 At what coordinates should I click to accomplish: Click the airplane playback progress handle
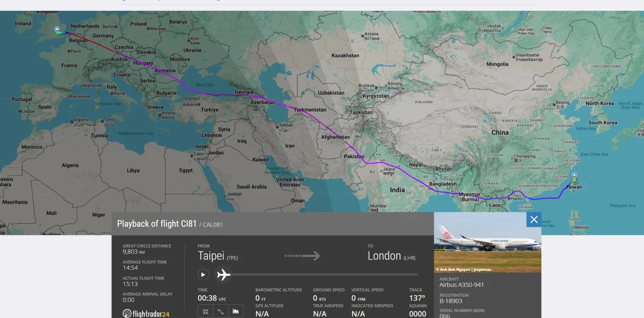tap(223, 274)
